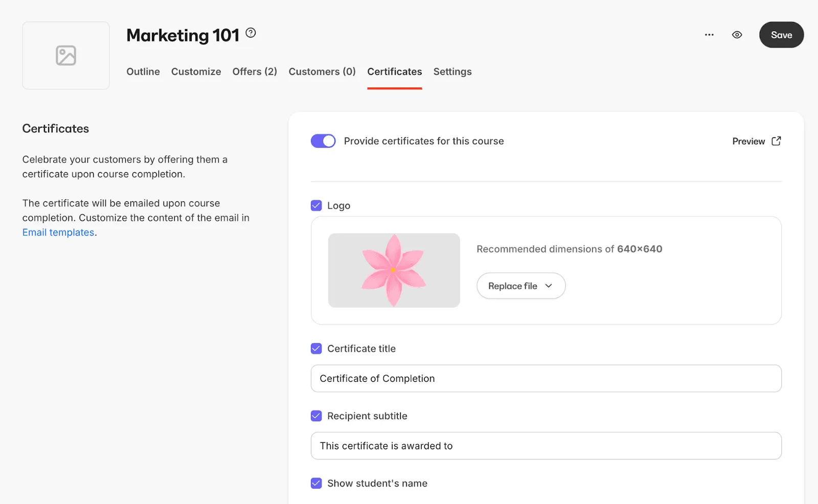Switch to the Outline tab

pos(143,72)
